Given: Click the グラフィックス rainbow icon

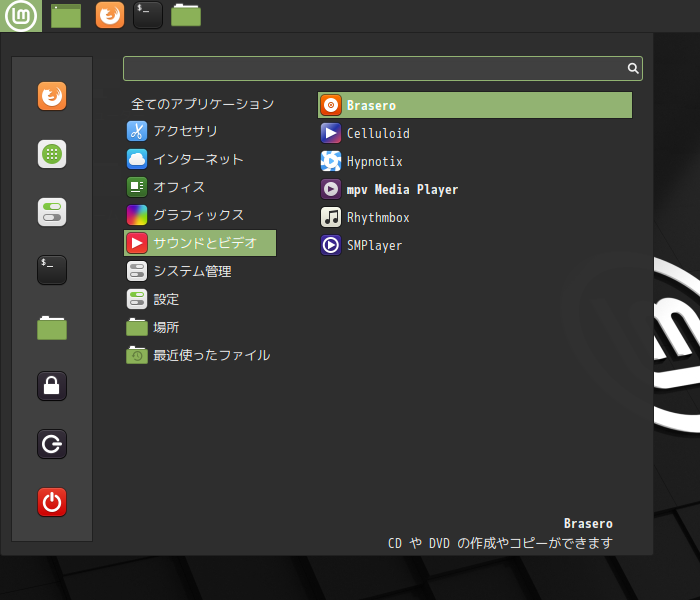Looking at the screenshot, I should tap(137, 215).
